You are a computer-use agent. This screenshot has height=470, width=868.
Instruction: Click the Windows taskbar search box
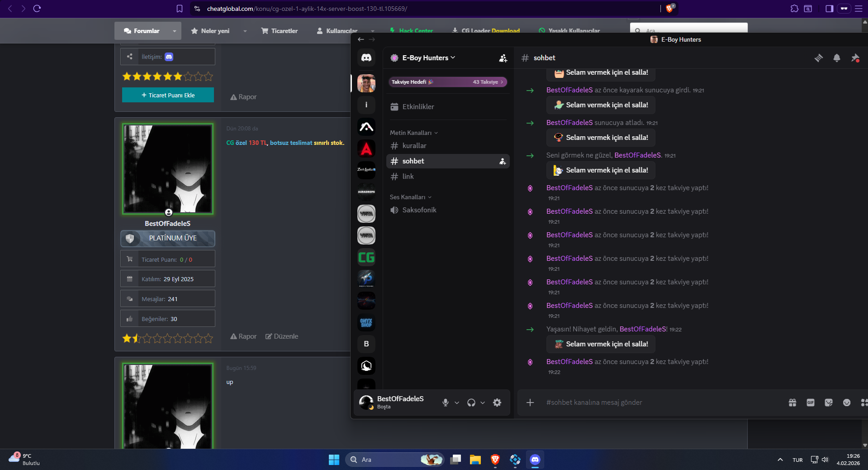[x=395, y=460]
